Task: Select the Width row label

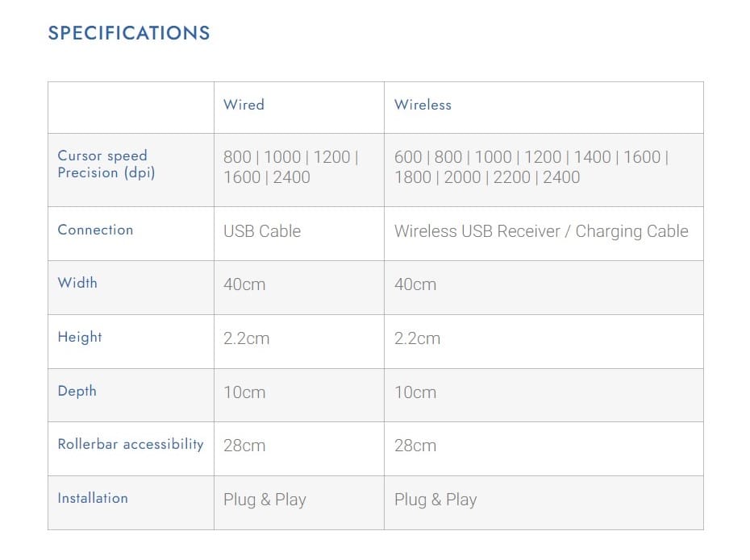Action: [x=77, y=283]
